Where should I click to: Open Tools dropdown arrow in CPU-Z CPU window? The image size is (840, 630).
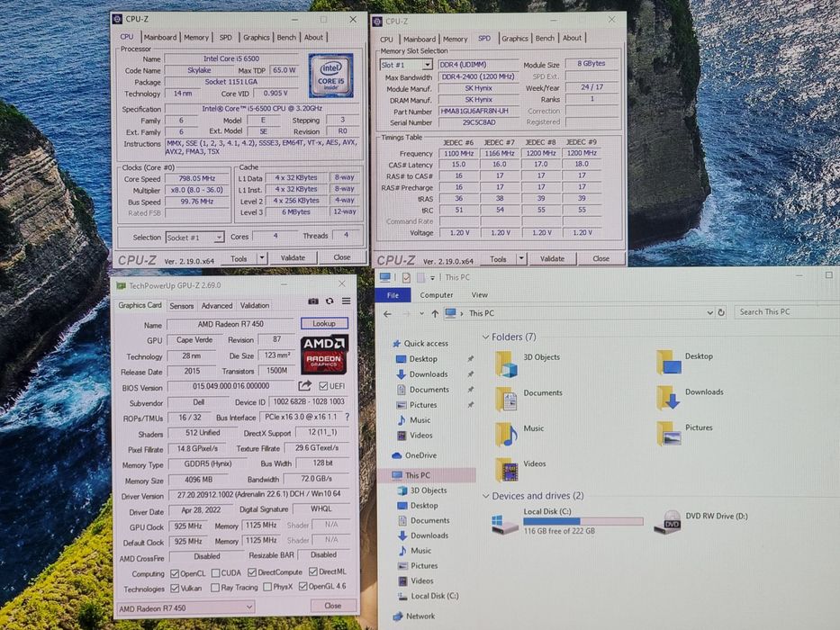[262, 258]
